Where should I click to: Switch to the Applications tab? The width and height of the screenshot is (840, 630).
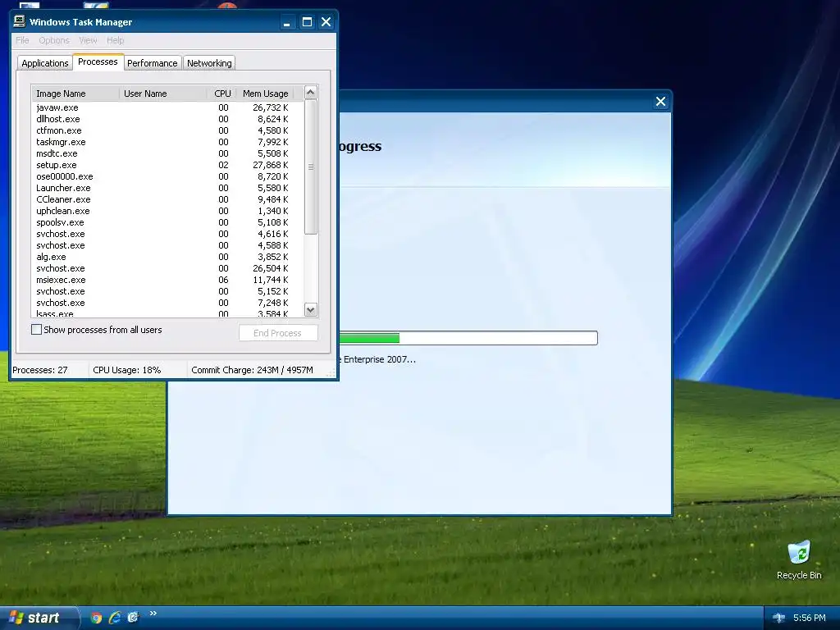[x=45, y=63]
